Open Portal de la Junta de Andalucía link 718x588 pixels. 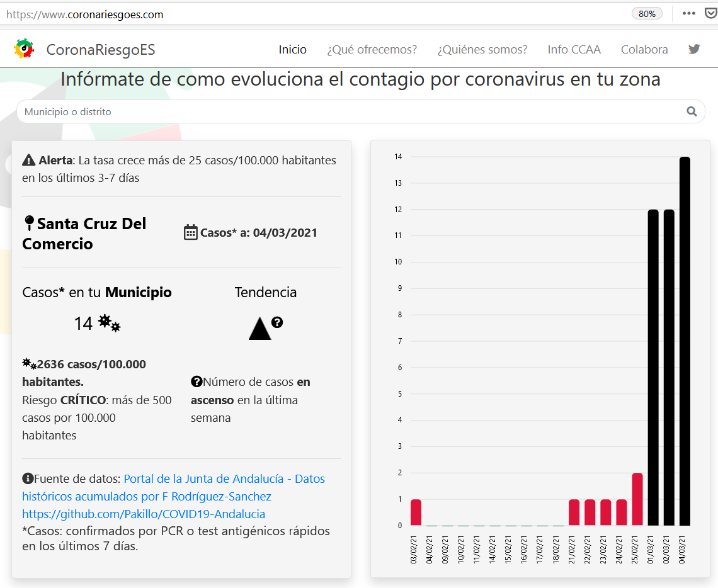click(224, 478)
